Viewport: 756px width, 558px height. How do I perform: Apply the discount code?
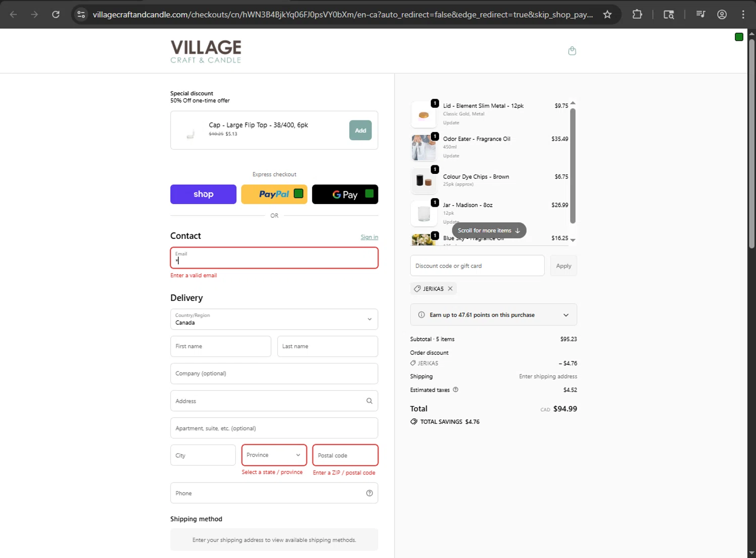[563, 266]
